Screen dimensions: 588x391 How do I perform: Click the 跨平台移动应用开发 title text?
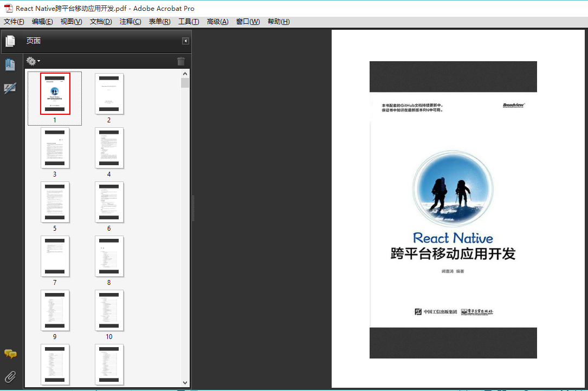point(453,254)
